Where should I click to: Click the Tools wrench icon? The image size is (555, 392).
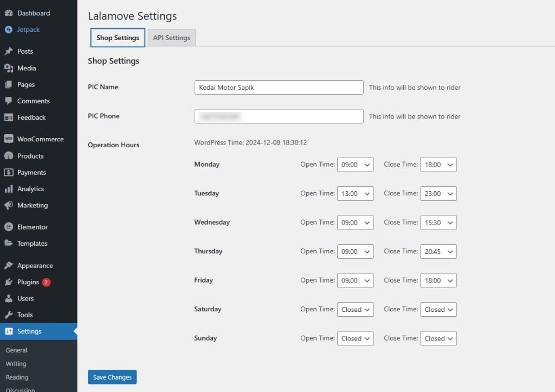(9, 315)
